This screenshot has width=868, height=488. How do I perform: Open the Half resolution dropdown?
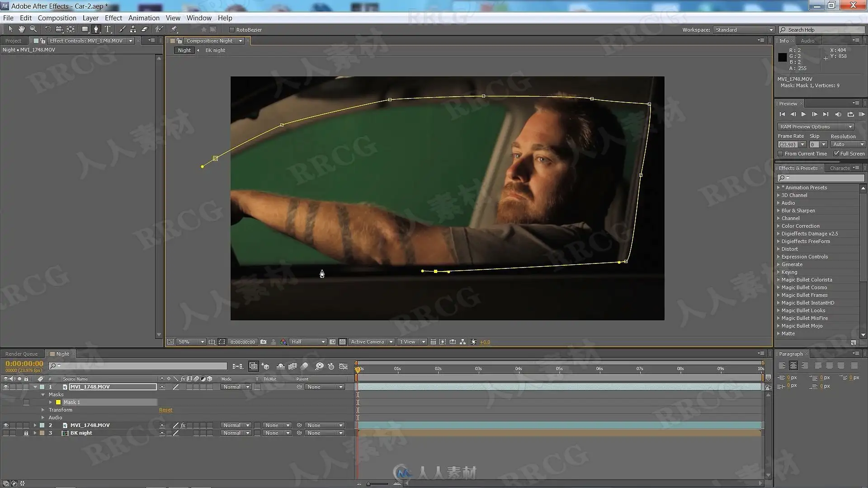[x=307, y=342]
